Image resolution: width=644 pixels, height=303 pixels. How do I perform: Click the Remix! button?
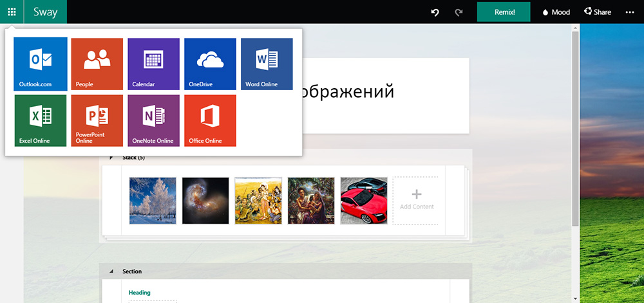point(504,12)
